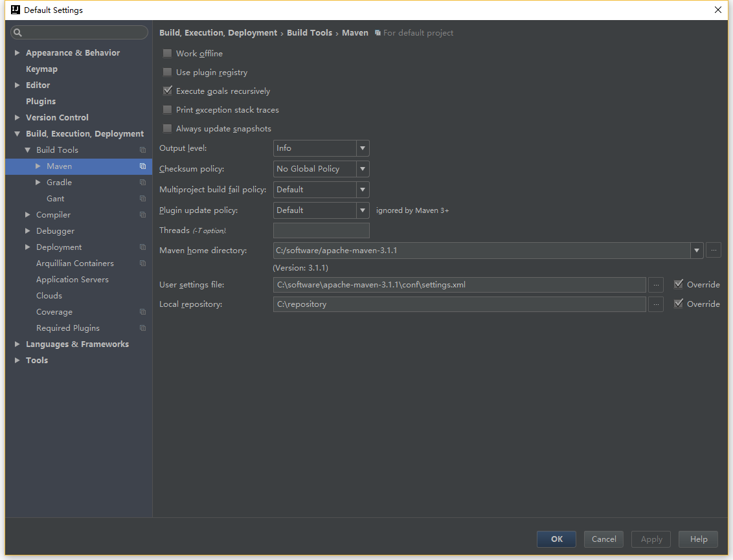Click the project-level icon beside Gradle
733x560 pixels.
pyautogui.click(x=142, y=183)
